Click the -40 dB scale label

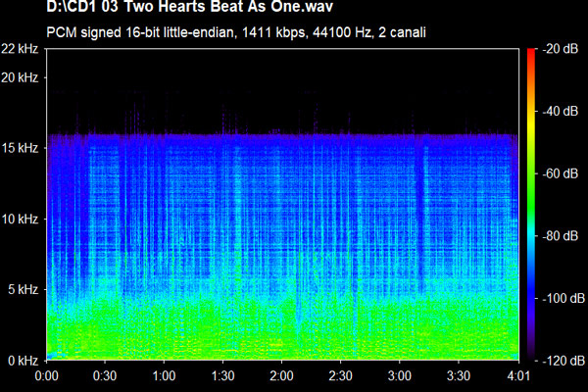[561, 111]
